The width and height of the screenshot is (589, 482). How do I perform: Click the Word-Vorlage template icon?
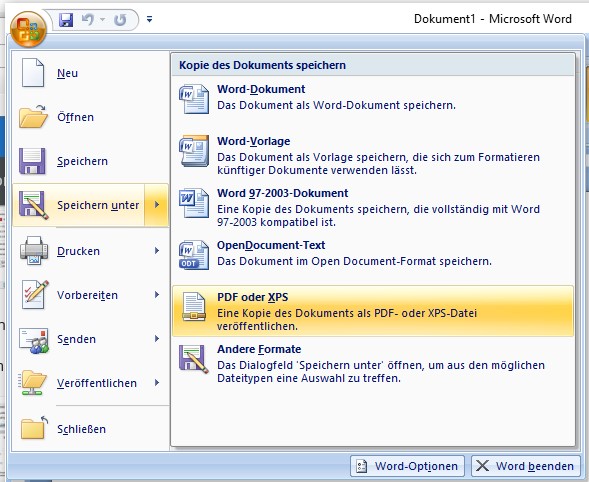click(194, 151)
